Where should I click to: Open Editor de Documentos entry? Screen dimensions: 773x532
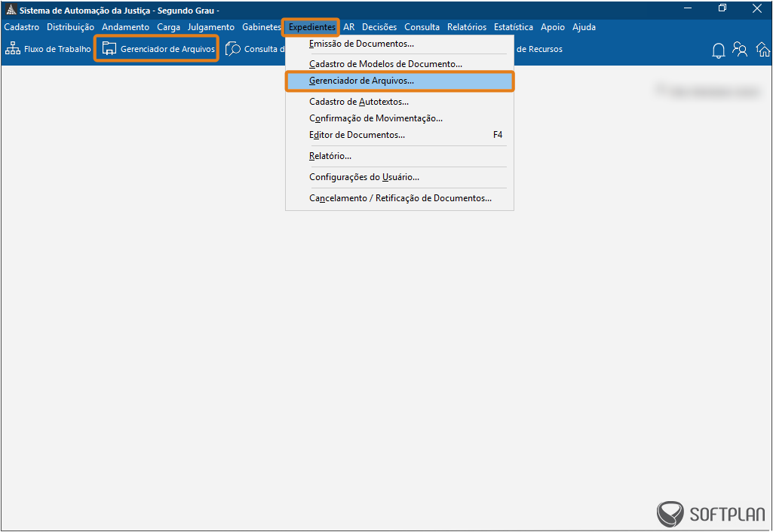(x=400, y=135)
